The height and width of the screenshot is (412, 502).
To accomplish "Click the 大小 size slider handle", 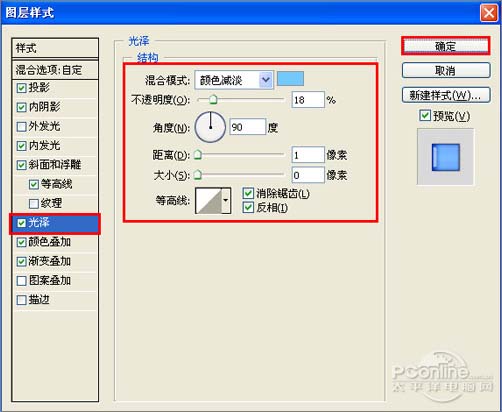I will [198, 175].
